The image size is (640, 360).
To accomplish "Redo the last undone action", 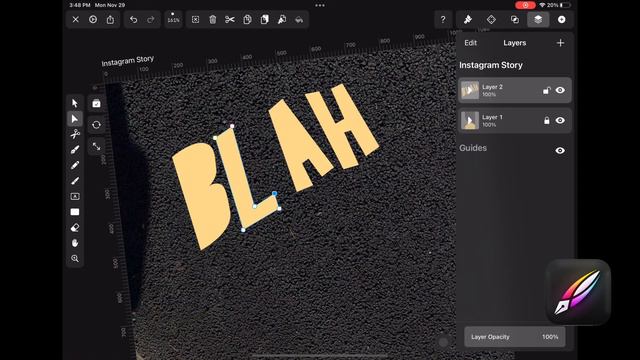I will coord(151,20).
